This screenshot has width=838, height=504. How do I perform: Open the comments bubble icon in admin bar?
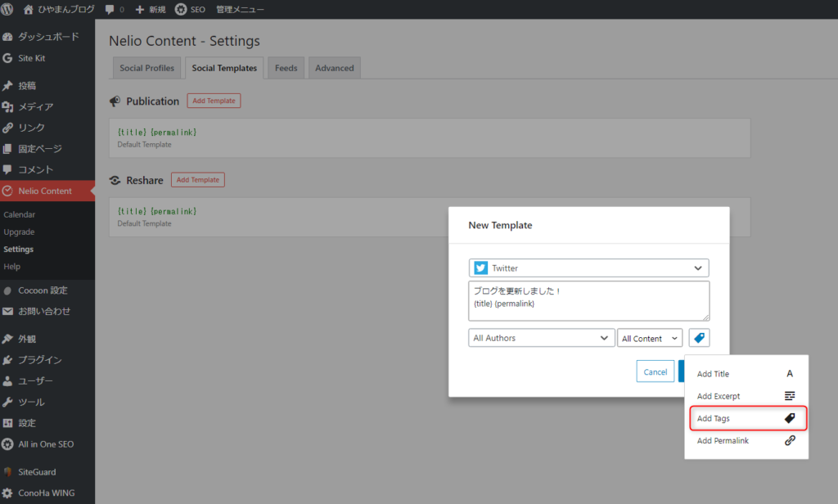(x=110, y=10)
